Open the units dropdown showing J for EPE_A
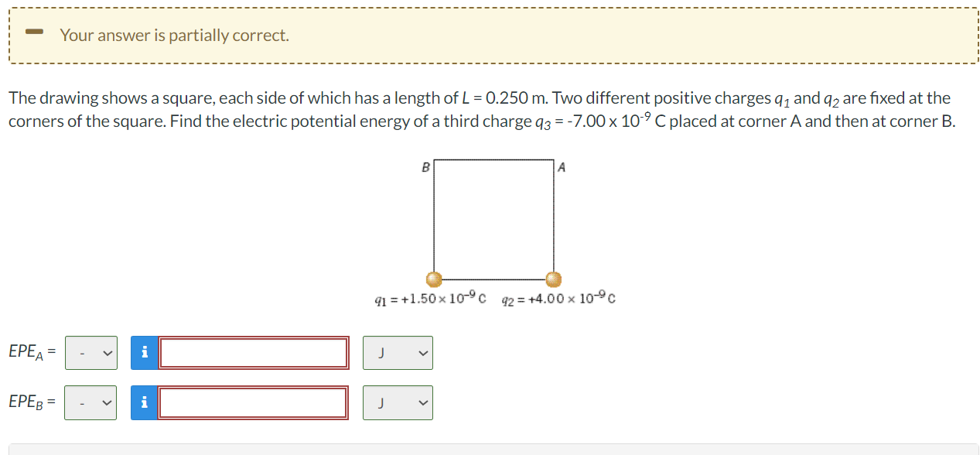This screenshot has height=455, width=980. (397, 352)
